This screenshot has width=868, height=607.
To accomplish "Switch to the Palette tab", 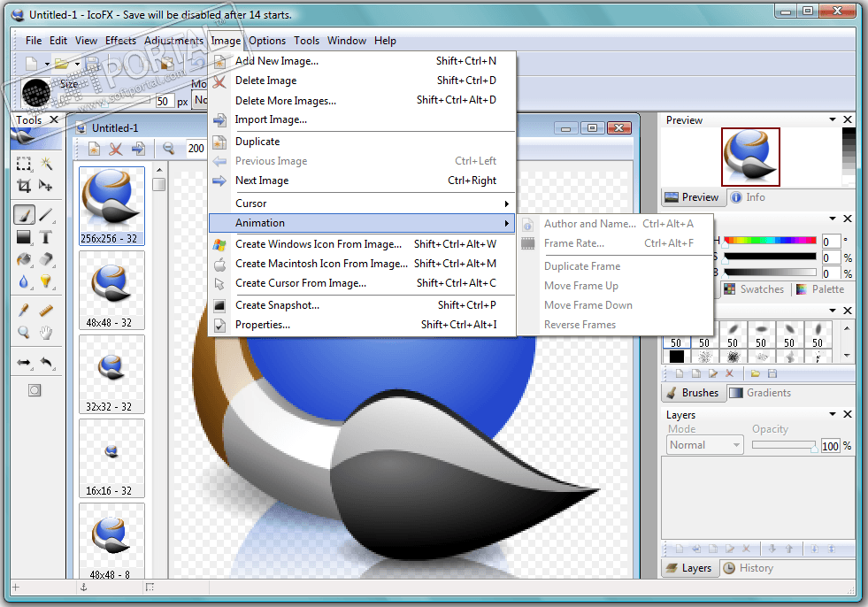I will point(820,289).
